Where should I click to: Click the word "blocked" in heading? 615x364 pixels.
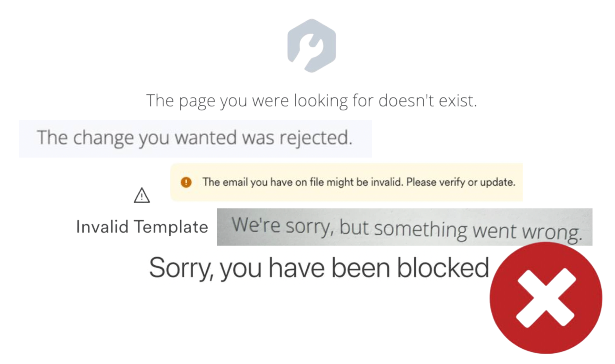point(443,267)
